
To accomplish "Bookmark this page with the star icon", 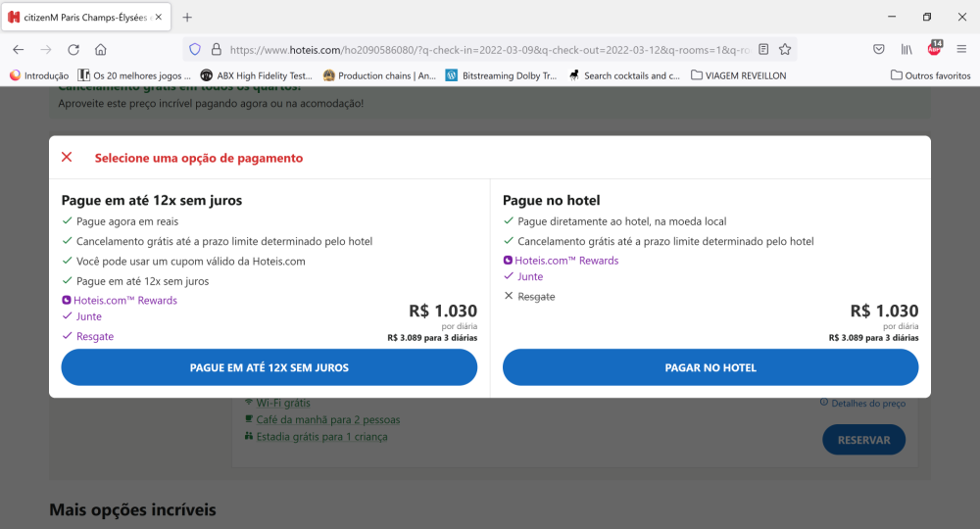I will coord(785,49).
